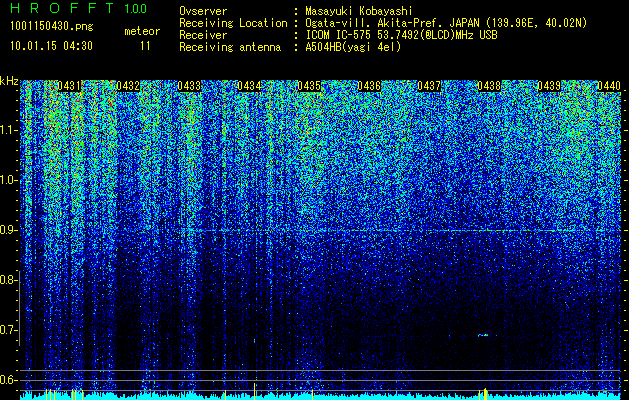Click the Receiving antenna label

pyautogui.click(x=230, y=47)
